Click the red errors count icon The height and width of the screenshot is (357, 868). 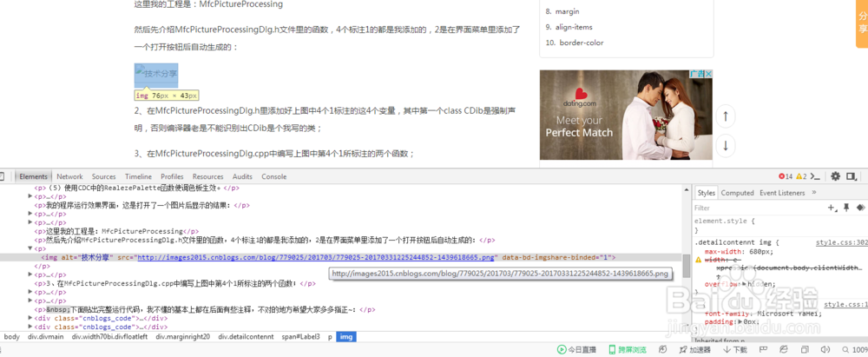[x=782, y=176]
